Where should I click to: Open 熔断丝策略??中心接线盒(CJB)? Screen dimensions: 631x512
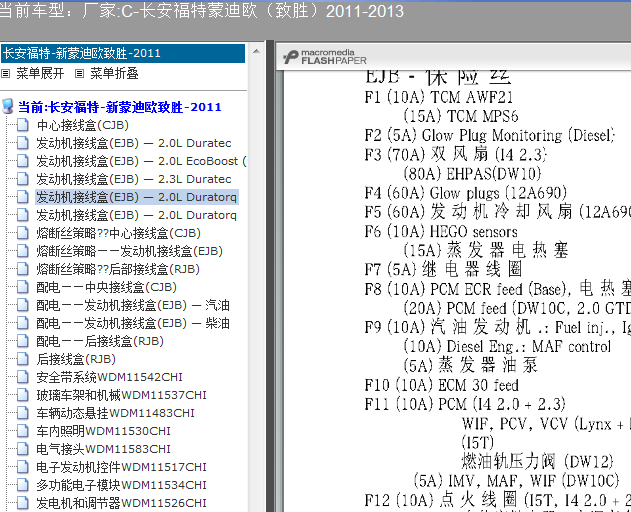(x=118, y=233)
